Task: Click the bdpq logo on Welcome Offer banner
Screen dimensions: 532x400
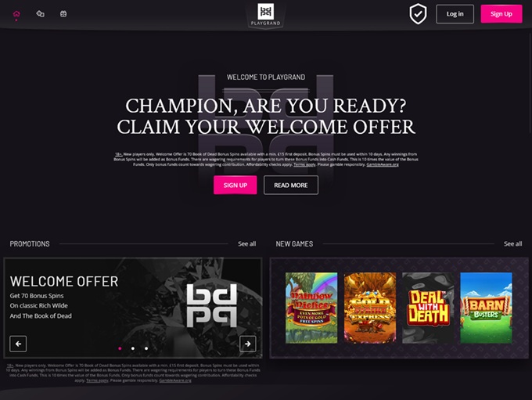Action: [212, 305]
